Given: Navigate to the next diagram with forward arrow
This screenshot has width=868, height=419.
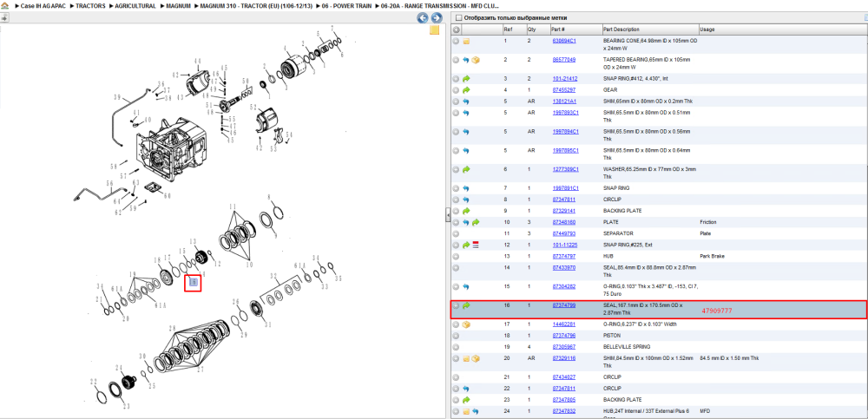Looking at the screenshot, I should (437, 17).
